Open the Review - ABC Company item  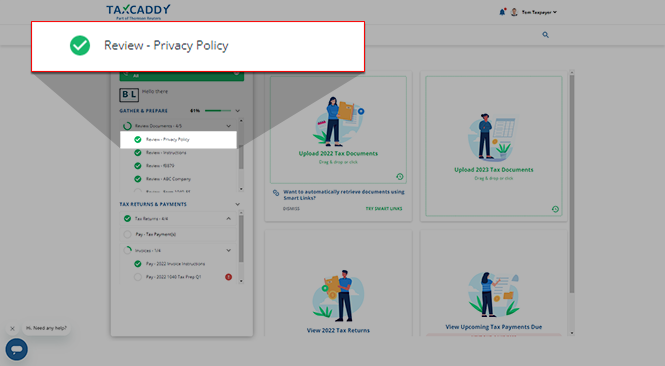[168, 179]
